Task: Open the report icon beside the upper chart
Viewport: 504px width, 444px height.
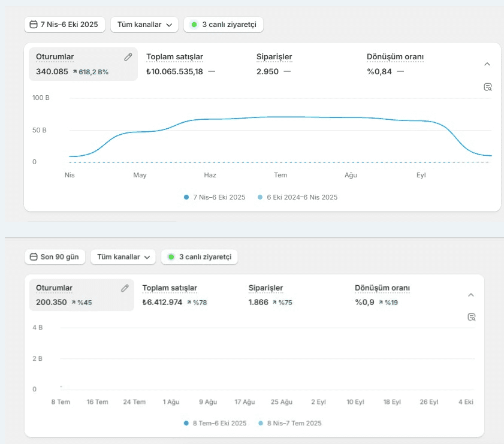Action: click(x=488, y=87)
